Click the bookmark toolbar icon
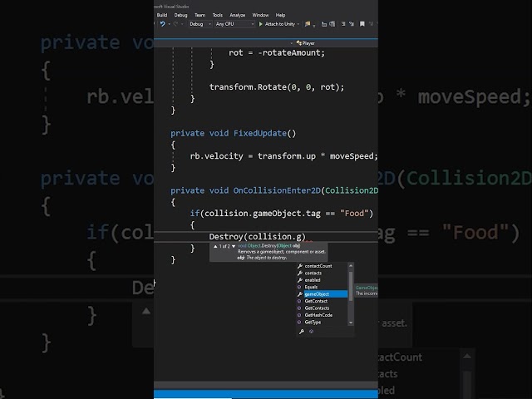Screen dimensions: 532x399 [362, 24]
